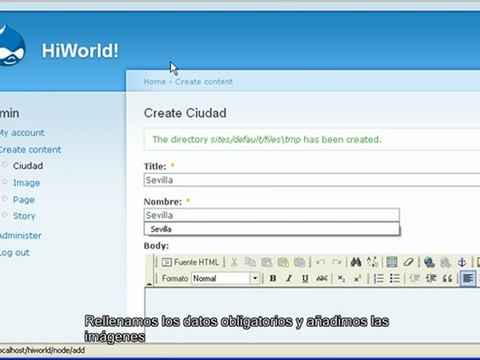Click the HiWorld! site title
The image size is (480, 360).
80,51
